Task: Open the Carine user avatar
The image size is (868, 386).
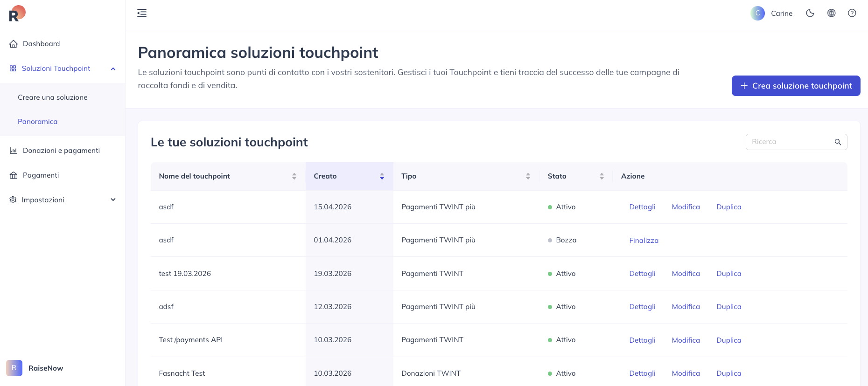Action: [x=757, y=13]
